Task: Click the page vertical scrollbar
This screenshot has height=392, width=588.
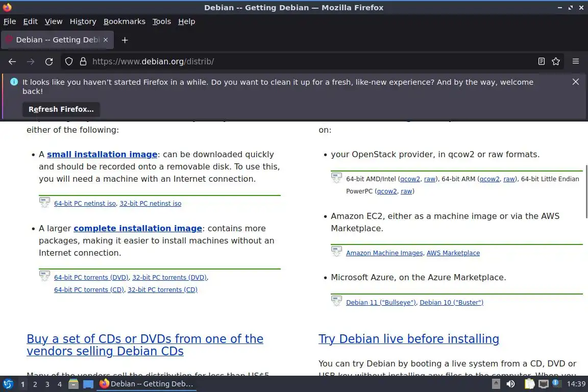Action: click(x=586, y=191)
